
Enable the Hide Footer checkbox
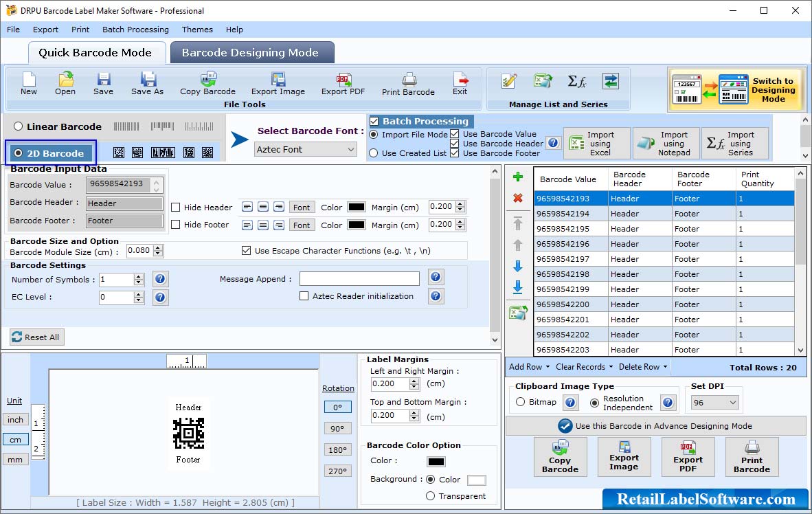point(176,224)
